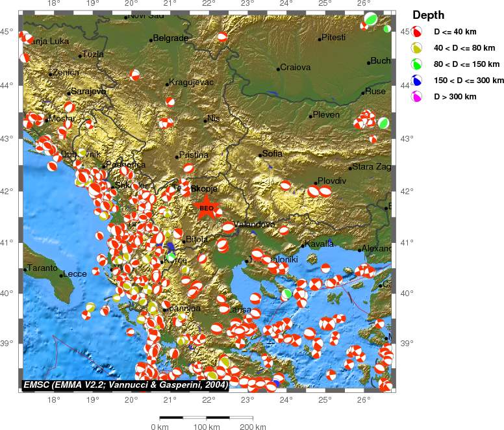Image resolution: width=504 pixels, height=430 pixels.
Task: Click the blue 150 < D <= 300 km legend icon
Action: [416, 81]
